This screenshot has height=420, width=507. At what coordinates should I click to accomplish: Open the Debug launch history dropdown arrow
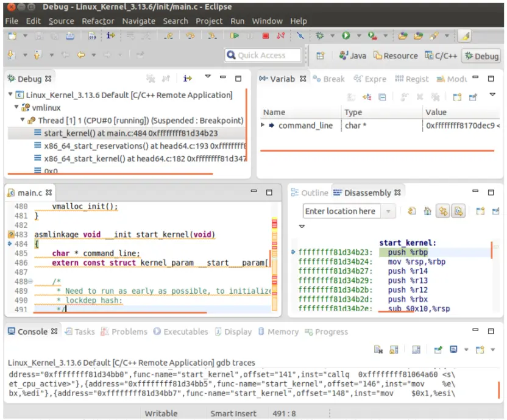click(x=332, y=35)
